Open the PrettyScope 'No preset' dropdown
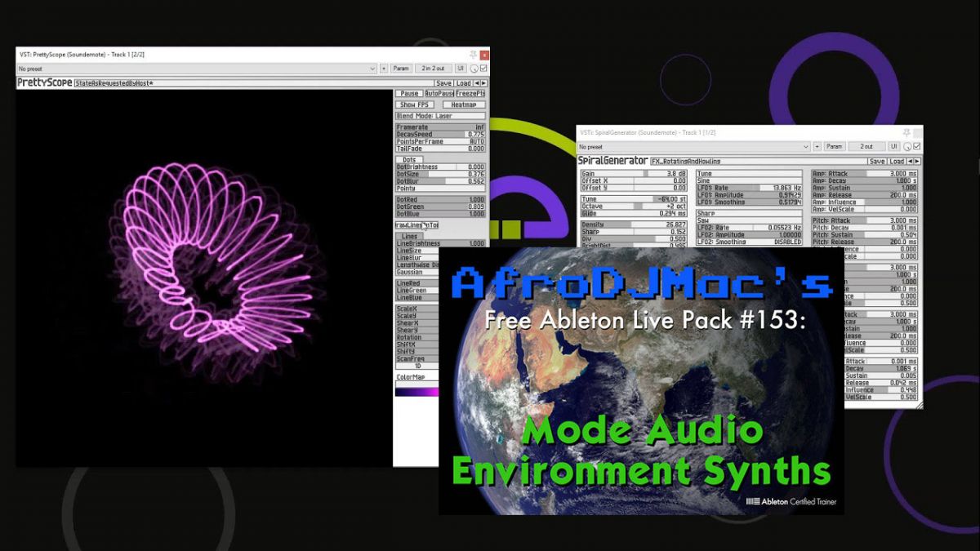 tap(197, 69)
